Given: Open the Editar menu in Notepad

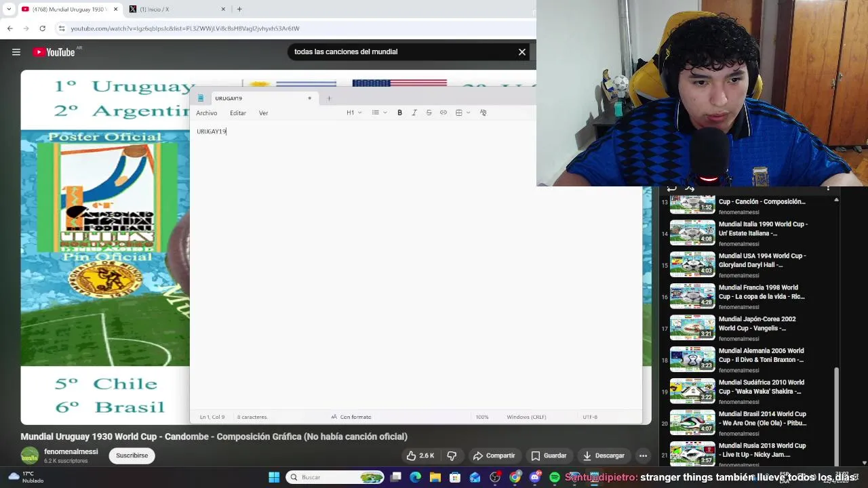Looking at the screenshot, I should pyautogui.click(x=238, y=113).
